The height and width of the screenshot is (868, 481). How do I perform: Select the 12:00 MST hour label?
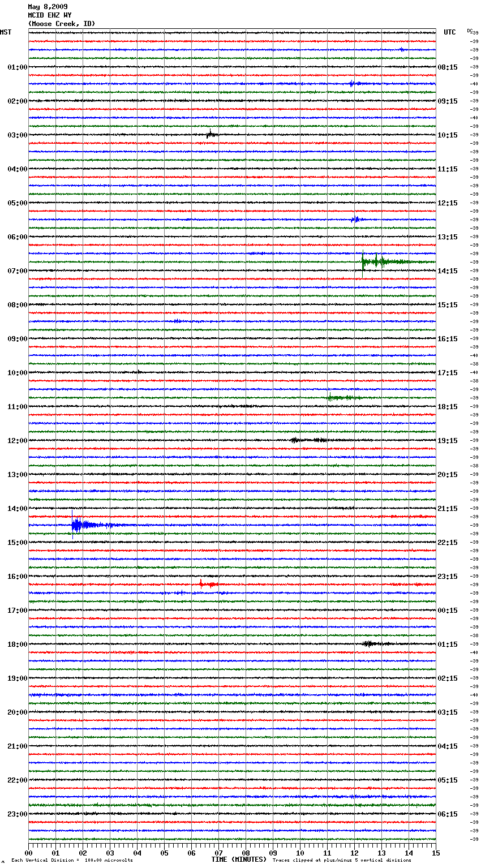(18, 441)
